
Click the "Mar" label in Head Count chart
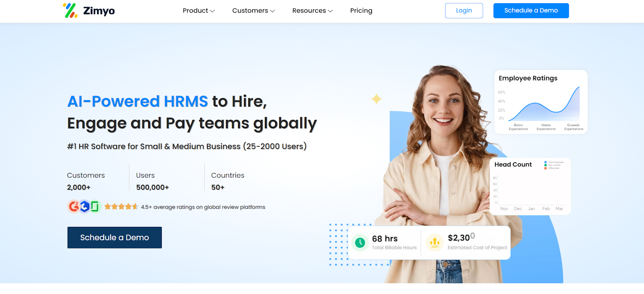(559, 209)
